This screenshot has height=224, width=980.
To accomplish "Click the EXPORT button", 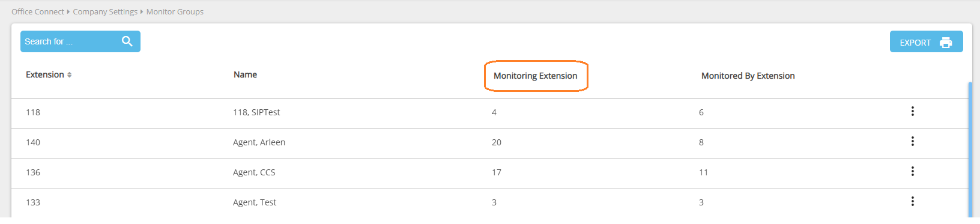I will [x=926, y=41].
